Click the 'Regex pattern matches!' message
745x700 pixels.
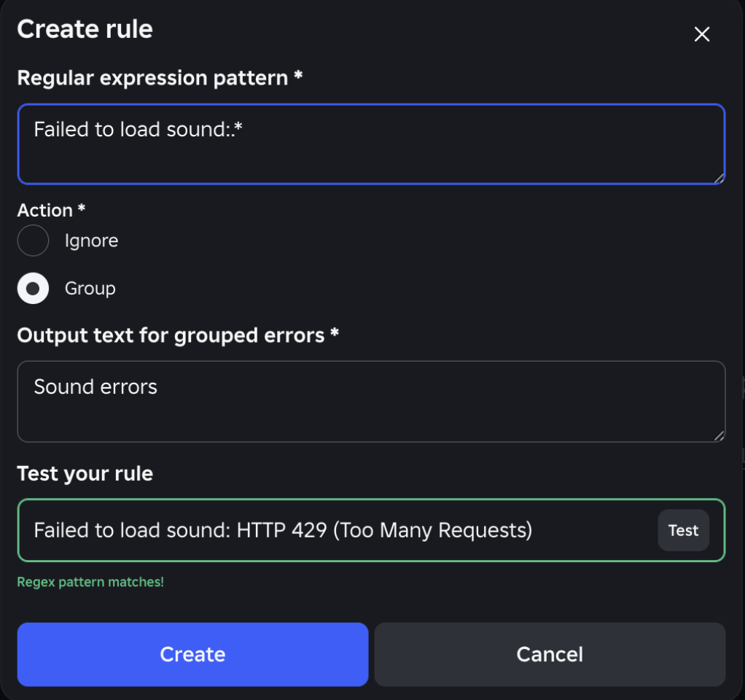[90, 582]
